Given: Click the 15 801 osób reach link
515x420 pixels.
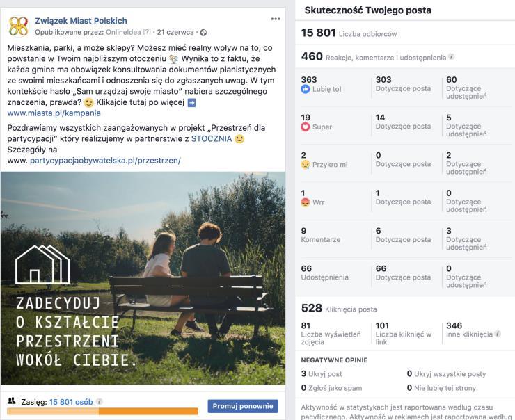Looking at the screenshot, I should (71, 402).
